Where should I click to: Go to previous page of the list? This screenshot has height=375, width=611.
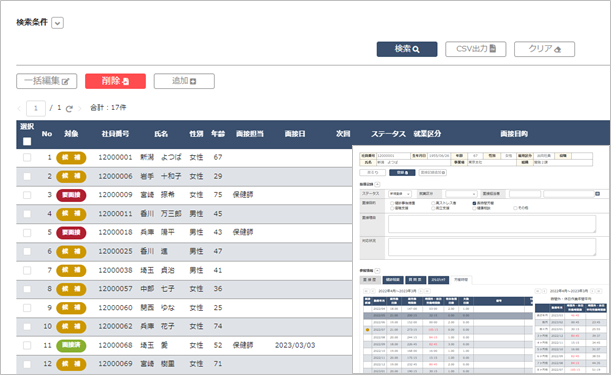pyautogui.click(x=19, y=108)
